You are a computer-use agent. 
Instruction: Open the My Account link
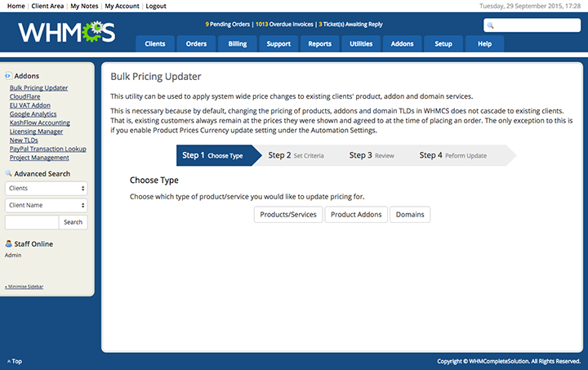[122, 6]
